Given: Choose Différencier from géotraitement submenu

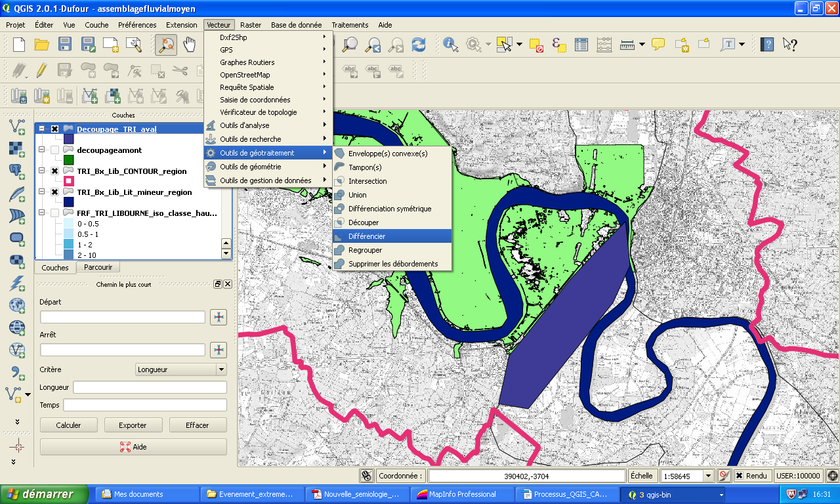Looking at the screenshot, I should [x=392, y=236].
